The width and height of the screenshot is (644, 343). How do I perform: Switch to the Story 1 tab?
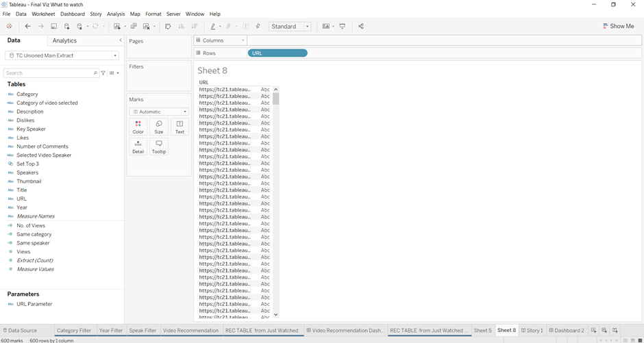(532, 330)
